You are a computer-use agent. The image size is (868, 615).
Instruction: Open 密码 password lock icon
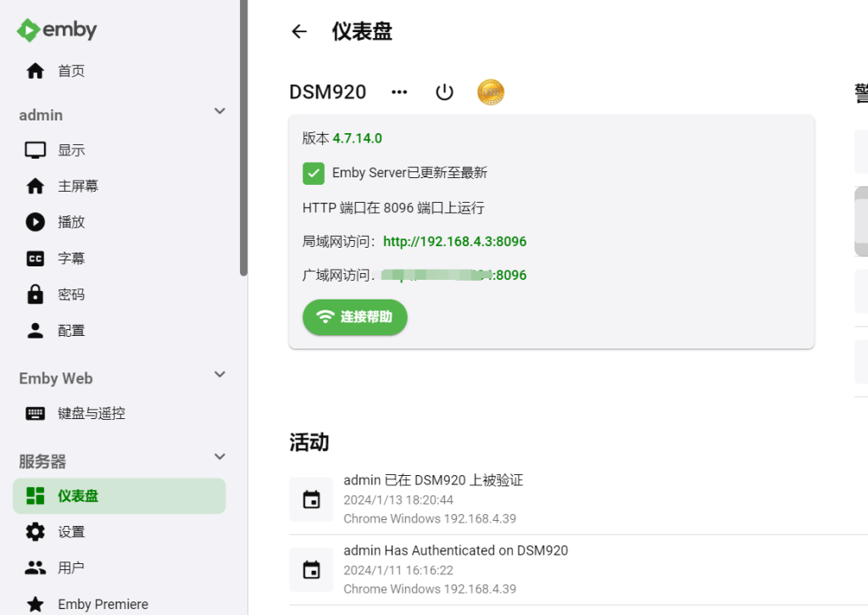[36, 294]
